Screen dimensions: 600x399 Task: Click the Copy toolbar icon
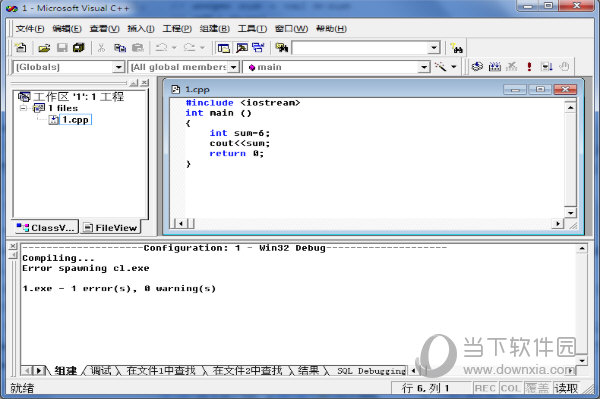[120, 48]
